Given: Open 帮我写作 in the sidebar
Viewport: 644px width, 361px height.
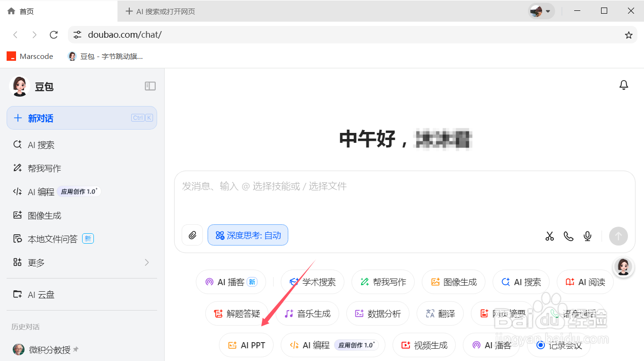Looking at the screenshot, I should coord(82,168).
